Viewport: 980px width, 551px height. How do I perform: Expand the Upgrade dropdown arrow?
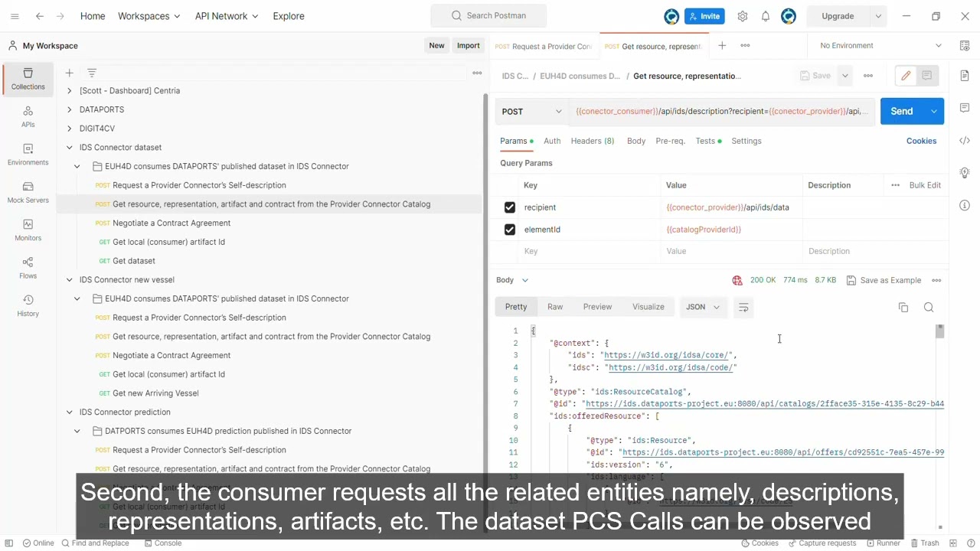[878, 16]
